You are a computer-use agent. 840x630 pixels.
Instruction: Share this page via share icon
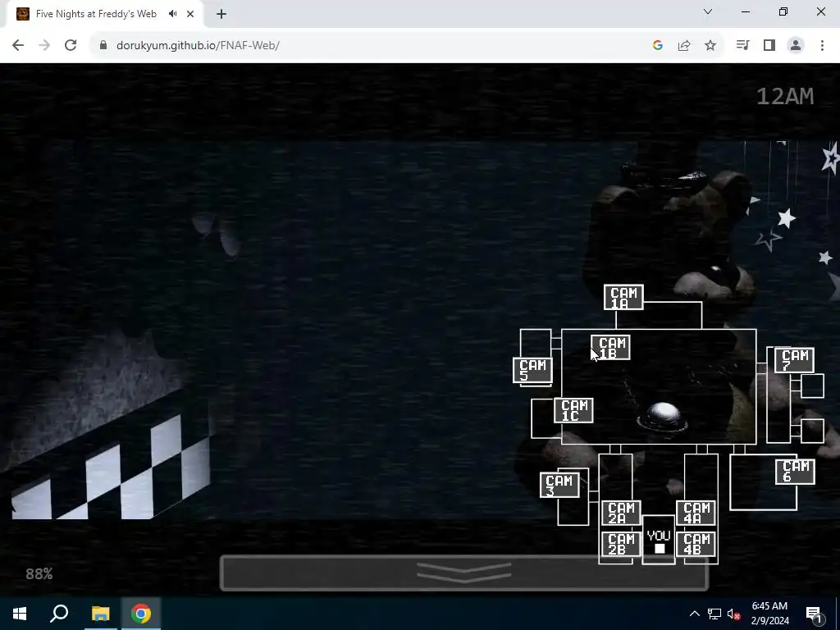(684, 46)
